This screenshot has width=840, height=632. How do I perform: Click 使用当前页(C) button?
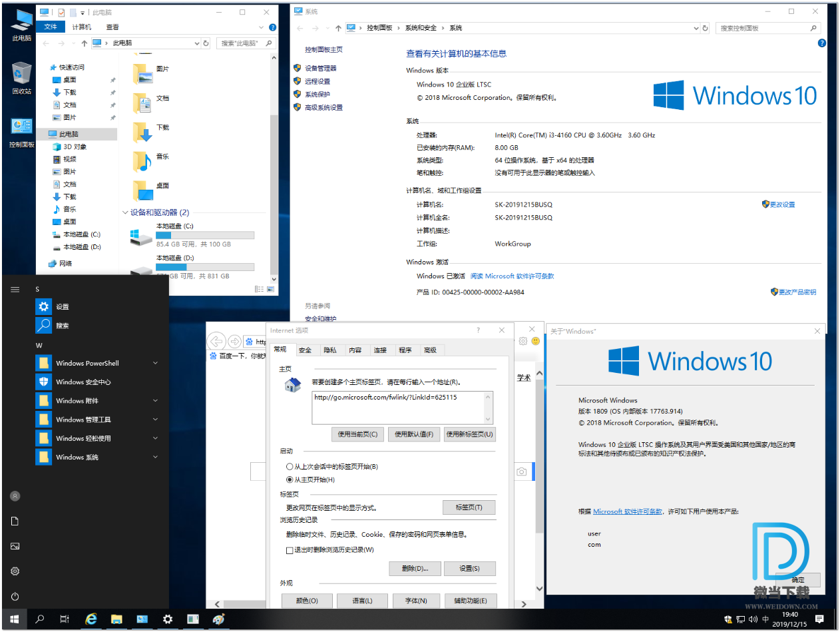(358, 434)
